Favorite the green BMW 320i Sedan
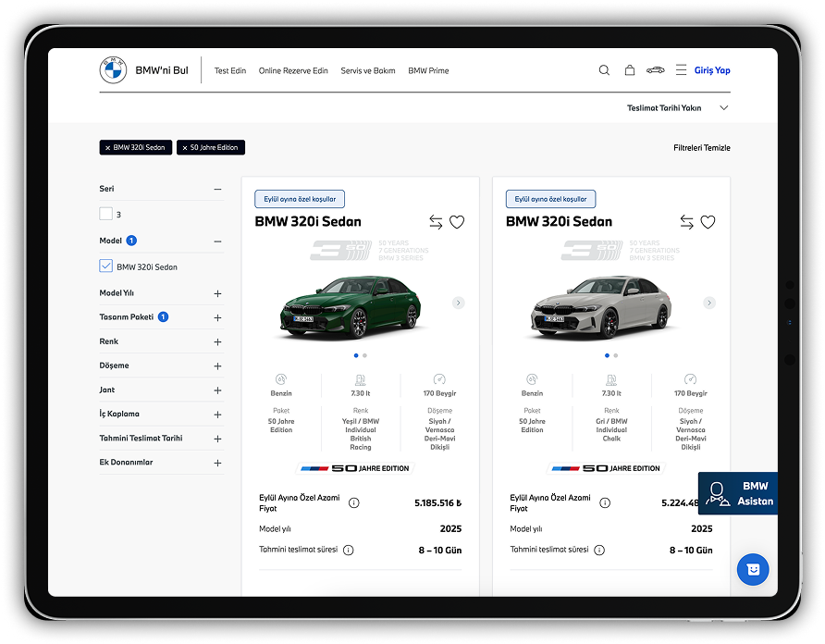825x644 pixels. [x=458, y=222]
